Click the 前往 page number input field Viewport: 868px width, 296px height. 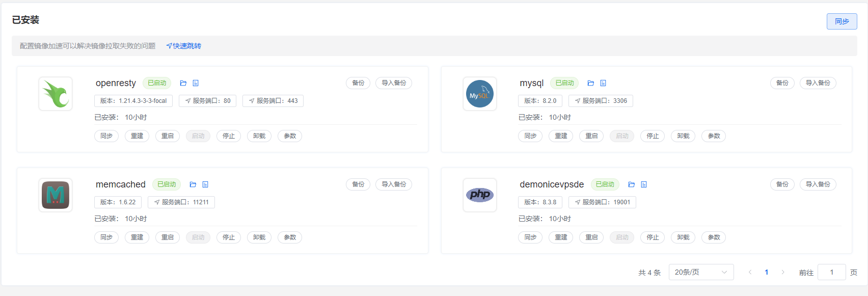coord(831,272)
